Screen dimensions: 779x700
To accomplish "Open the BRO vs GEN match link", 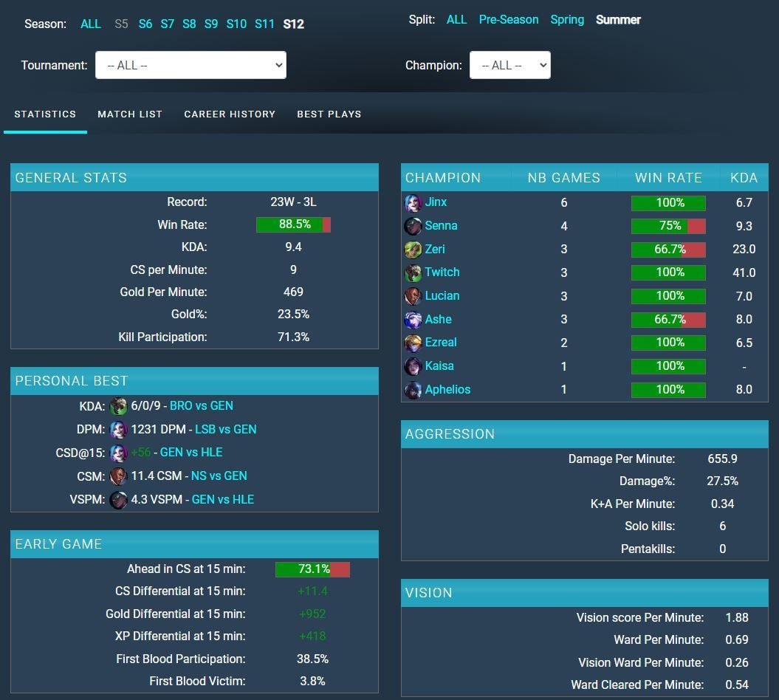I will (x=201, y=405).
